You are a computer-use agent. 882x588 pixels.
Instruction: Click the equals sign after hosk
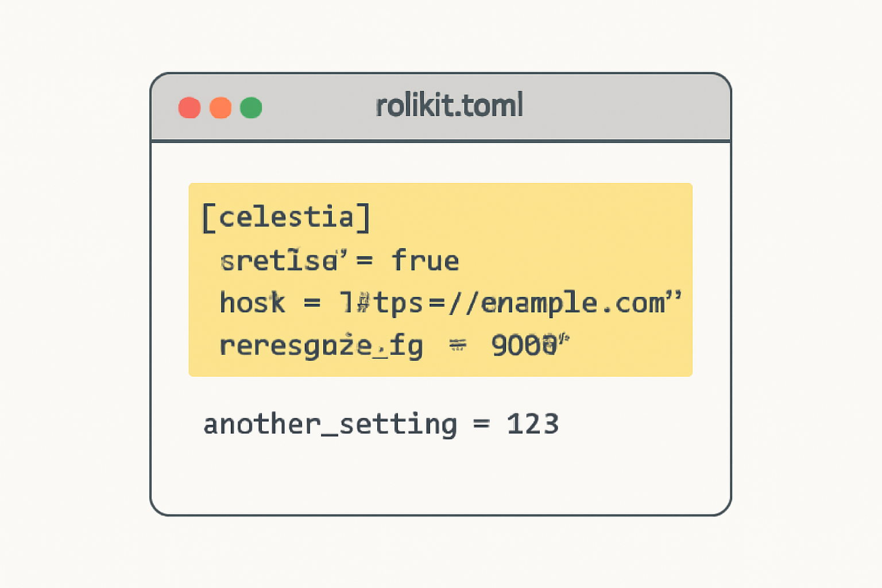tap(312, 303)
